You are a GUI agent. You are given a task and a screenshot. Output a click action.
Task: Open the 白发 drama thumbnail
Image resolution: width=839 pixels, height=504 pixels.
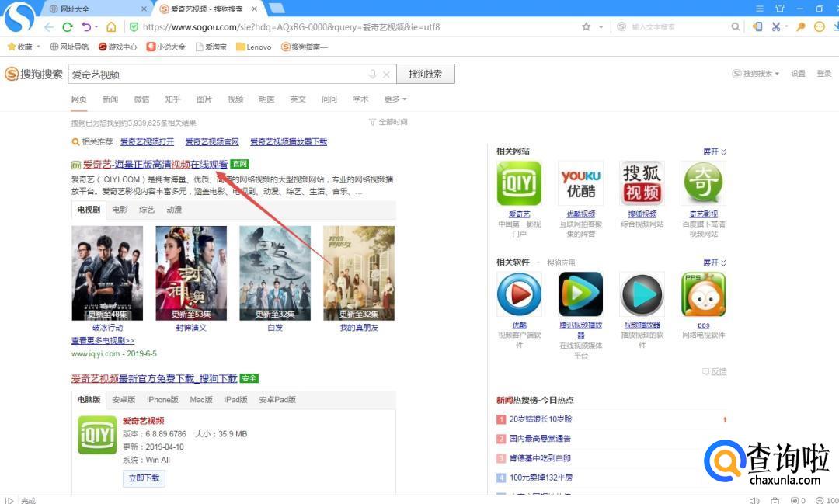(275, 273)
